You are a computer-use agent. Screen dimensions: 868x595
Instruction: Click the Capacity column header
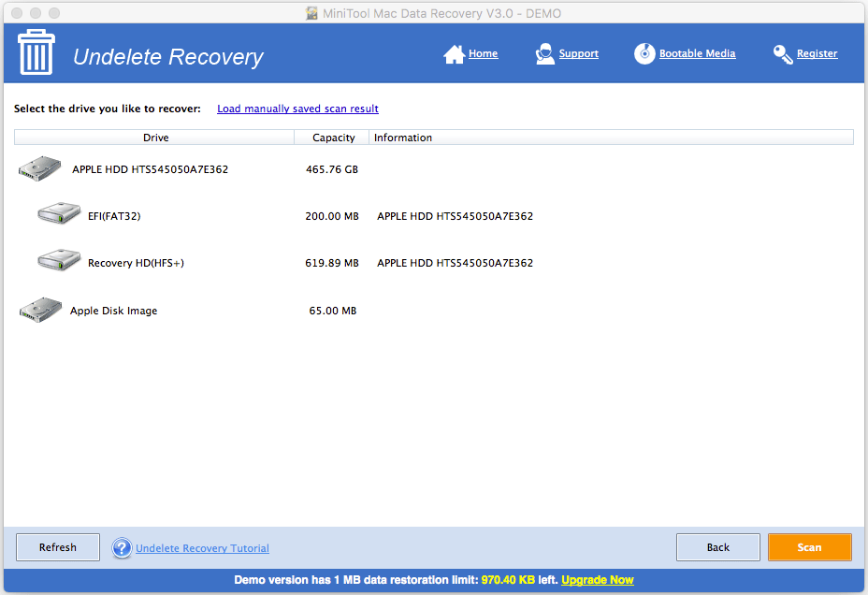click(x=332, y=138)
